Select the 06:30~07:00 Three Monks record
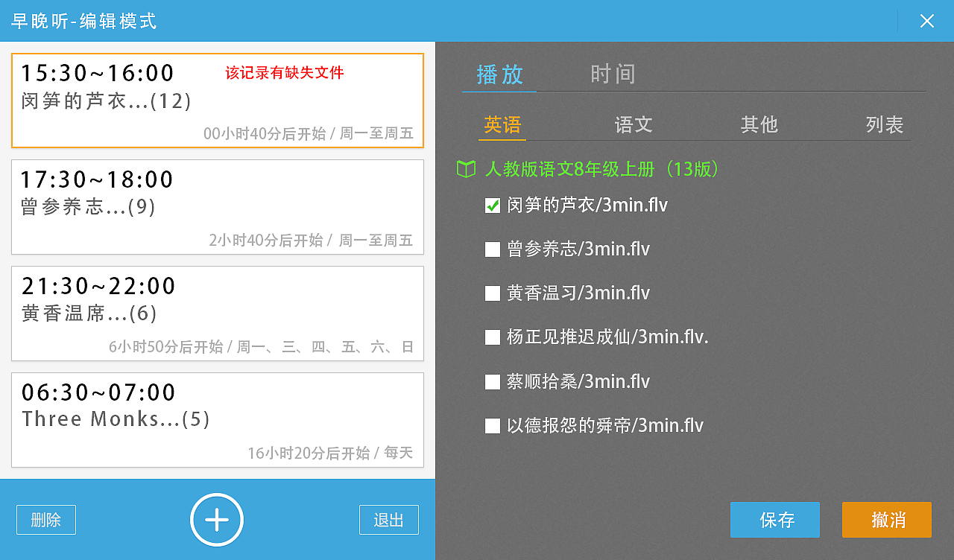 [x=218, y=420]
